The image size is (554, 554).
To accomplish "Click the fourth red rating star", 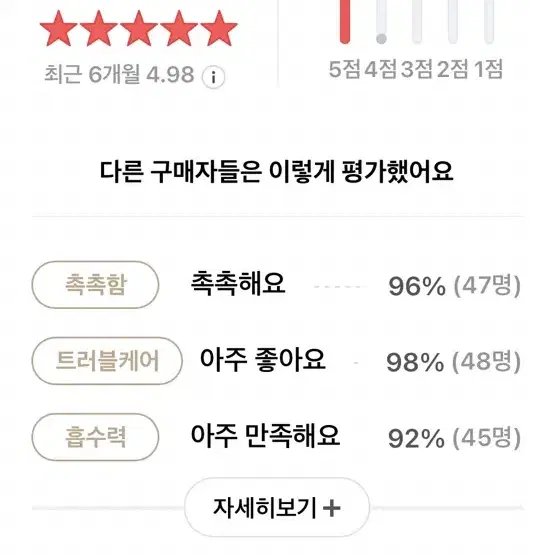I will [x=179, y=29].
